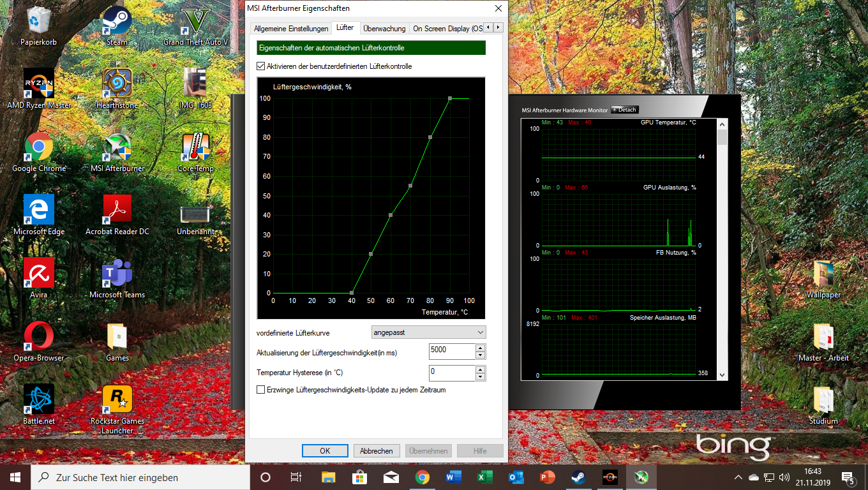Cancel with the Abbrechen button

click(377, 450)
